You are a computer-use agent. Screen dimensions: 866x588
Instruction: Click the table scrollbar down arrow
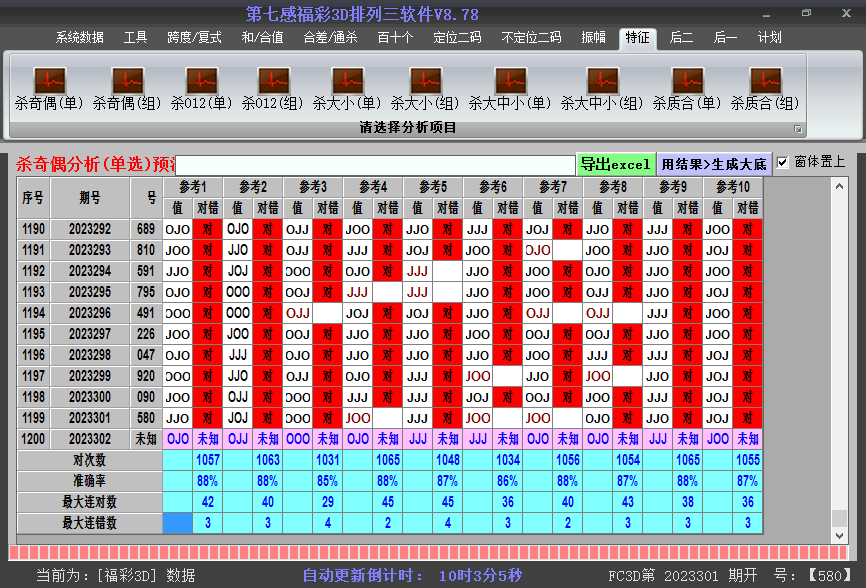pyautogui.click(x=839, y=536)
